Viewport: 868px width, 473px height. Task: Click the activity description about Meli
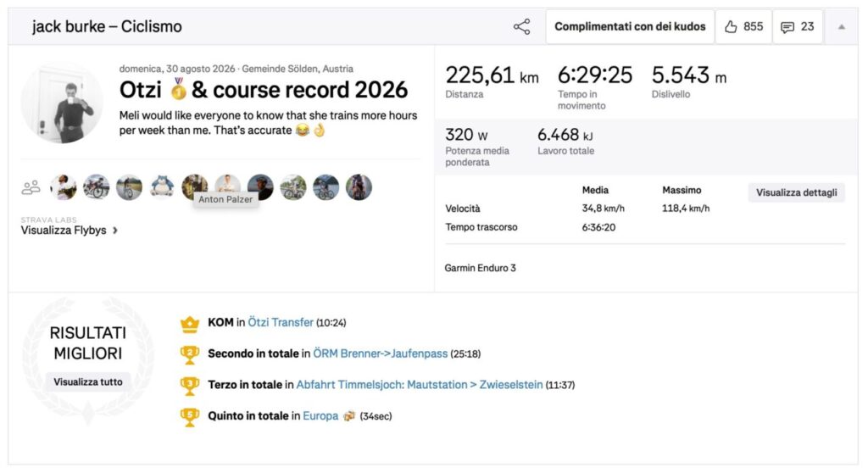coord(268,123)
